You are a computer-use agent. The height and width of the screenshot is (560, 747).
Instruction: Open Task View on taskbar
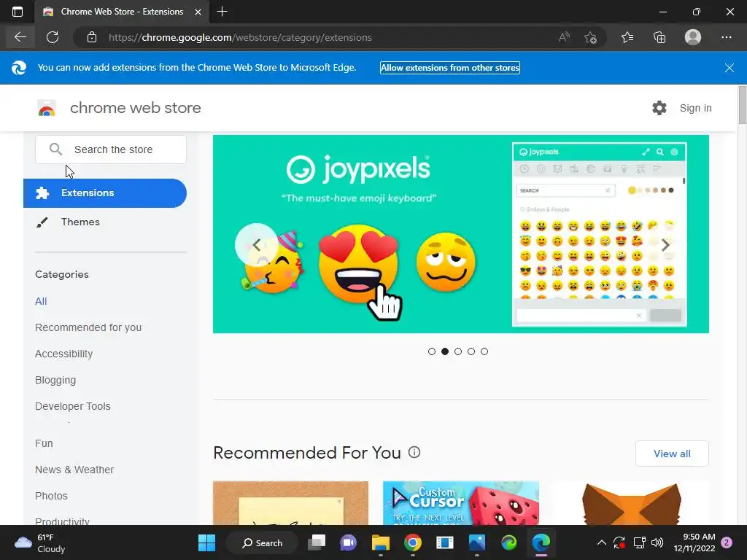(317, 542)
